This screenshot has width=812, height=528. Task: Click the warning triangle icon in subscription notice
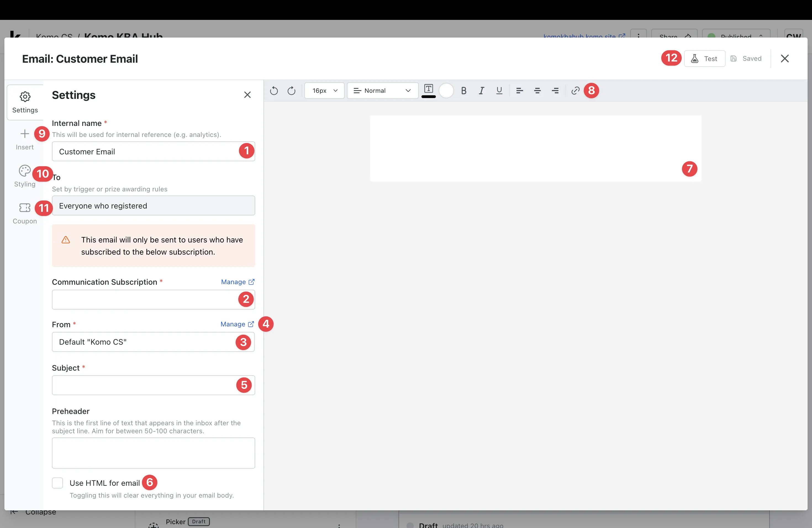pyautogui.click(x=66, y=240)
